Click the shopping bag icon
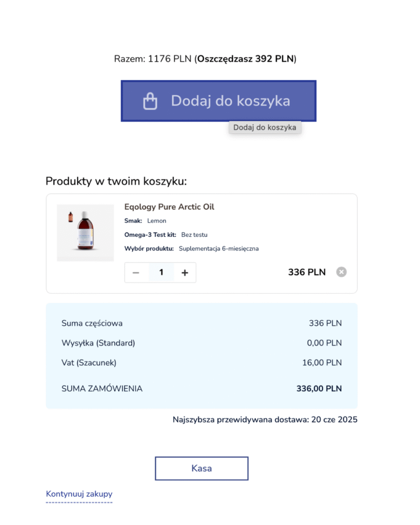Image resolution: width=420 pixels, height=525 pixels. [x=150, y=101]
